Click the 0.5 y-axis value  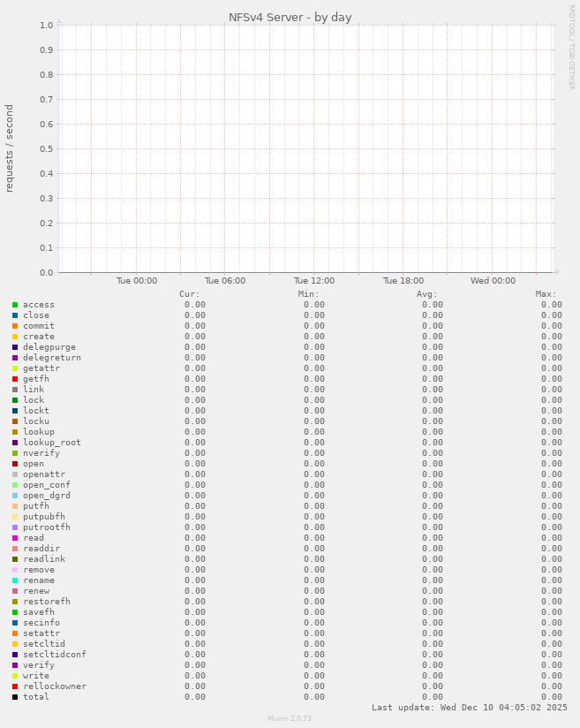(47, 149)
